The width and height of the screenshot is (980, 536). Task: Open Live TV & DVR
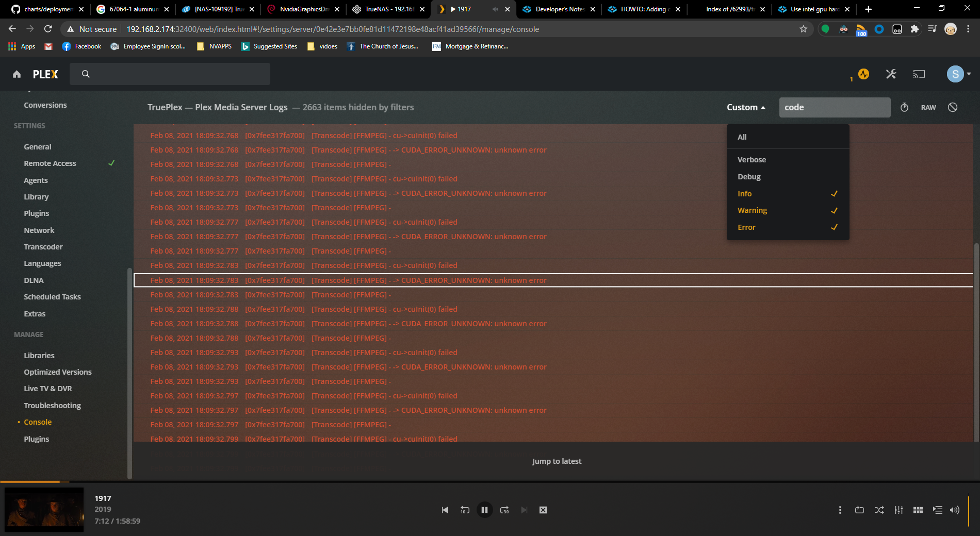(x=48, y=389)
